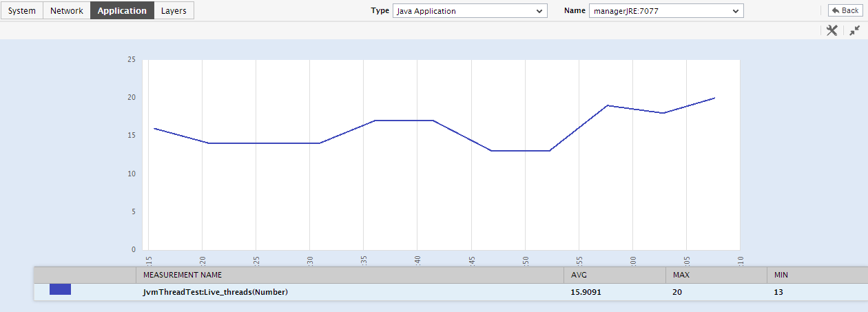The width and height of the screenshot is (868, 312).
Task: Click the min value 13 in table
Action: (778, 292)
